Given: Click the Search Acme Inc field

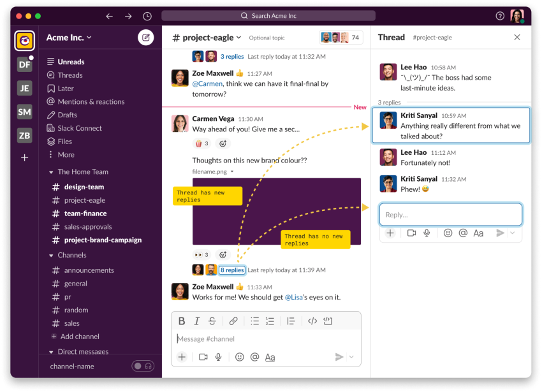Looking at the screenshot, I should pos(268,16).
